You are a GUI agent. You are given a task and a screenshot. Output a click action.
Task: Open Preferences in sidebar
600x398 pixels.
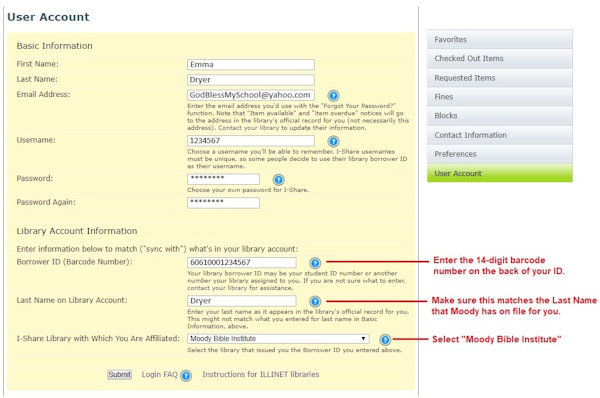click(500, 154)
